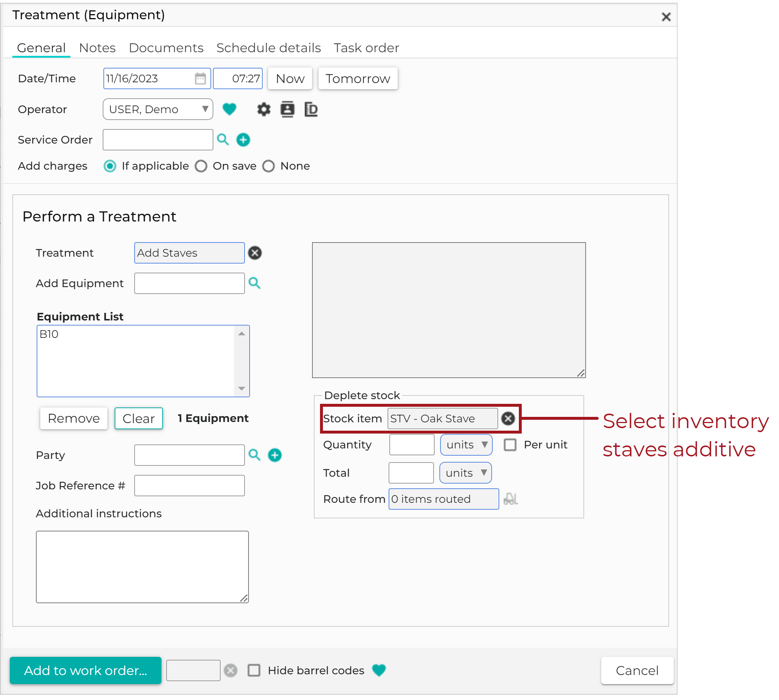Click the heart icon next to Operator

coord(229,109)
